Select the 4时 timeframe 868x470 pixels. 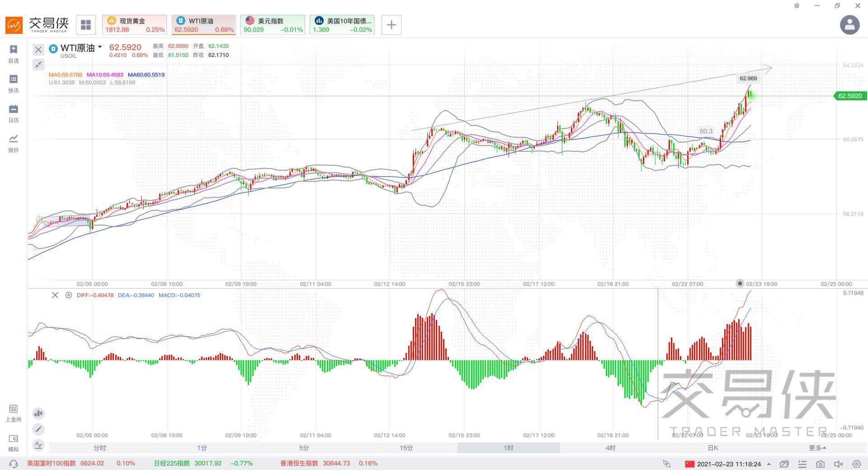click(x=611, y=448)
